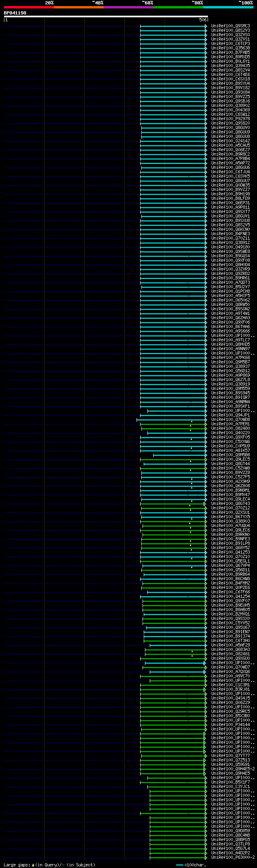
Task: Select the UniRef100_Q38902 label
Action: [230, 105]
